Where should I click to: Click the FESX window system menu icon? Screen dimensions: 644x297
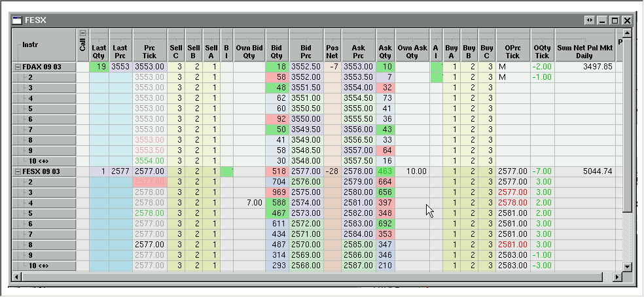(18, 20)
